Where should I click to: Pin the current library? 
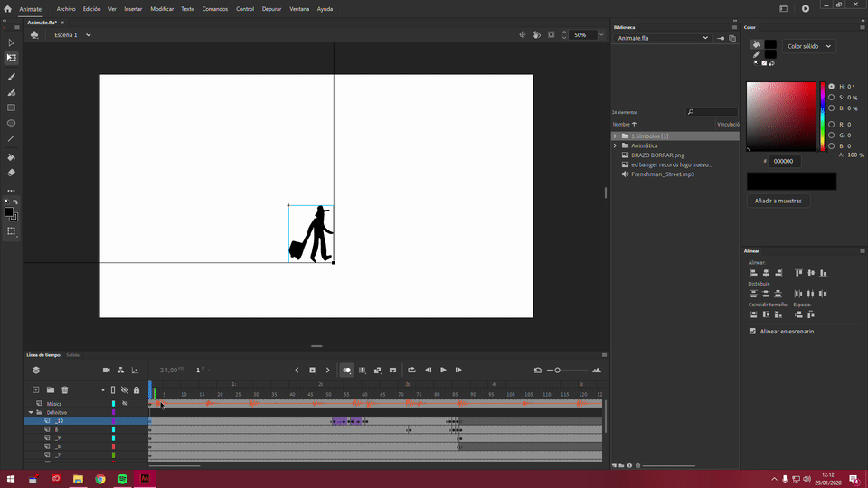click(x=721, y=38)
